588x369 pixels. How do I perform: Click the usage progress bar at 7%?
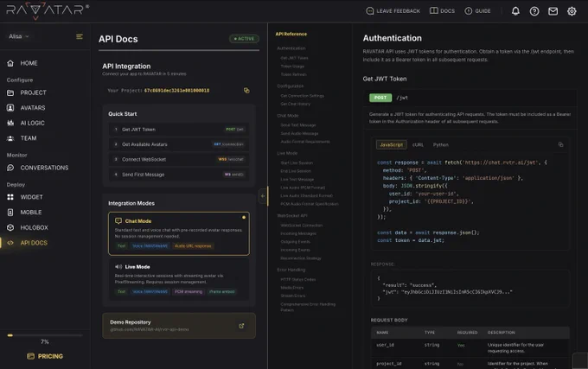[45, 335]
